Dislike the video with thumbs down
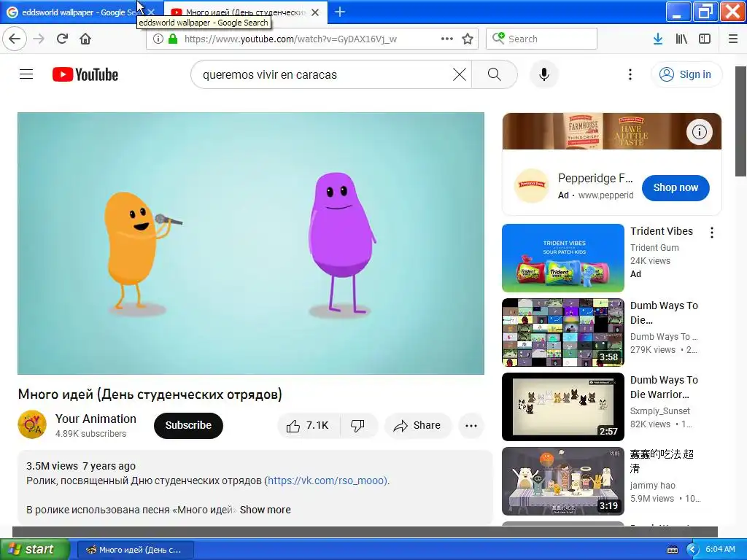This screenshot has height=560, width=747. pyautogui.click(x=358, y=425)
